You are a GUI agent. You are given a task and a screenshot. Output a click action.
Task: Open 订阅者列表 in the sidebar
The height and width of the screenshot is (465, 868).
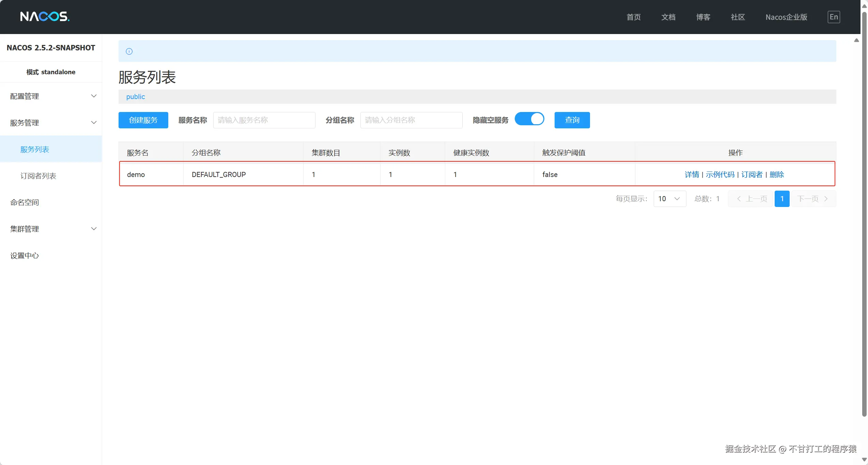38,176
